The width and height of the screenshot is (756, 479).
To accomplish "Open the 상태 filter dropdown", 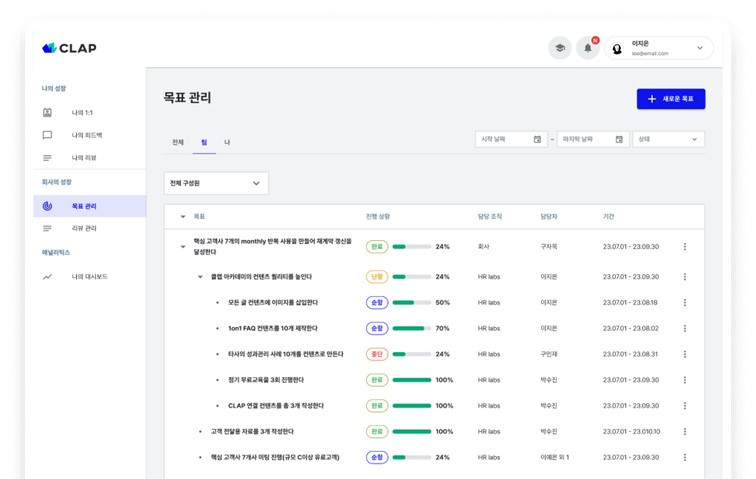I will coord(668,139).
